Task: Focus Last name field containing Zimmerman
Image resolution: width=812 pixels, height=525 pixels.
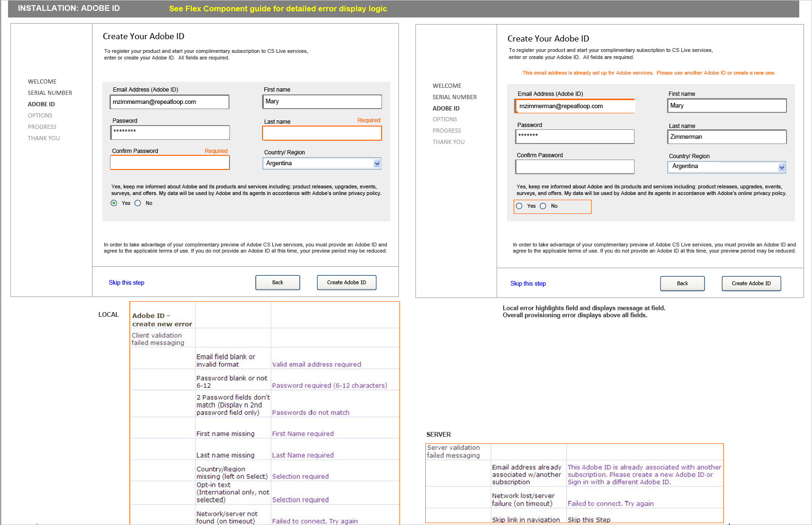Action: pos(727,137)
